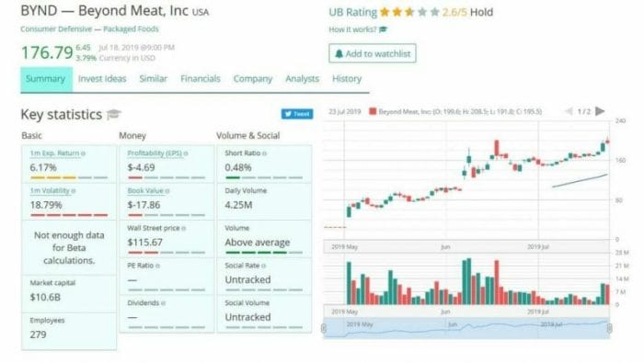Screen dimensions: 644x363
Task: Open the Financials tab
Action: pos(201,79)
